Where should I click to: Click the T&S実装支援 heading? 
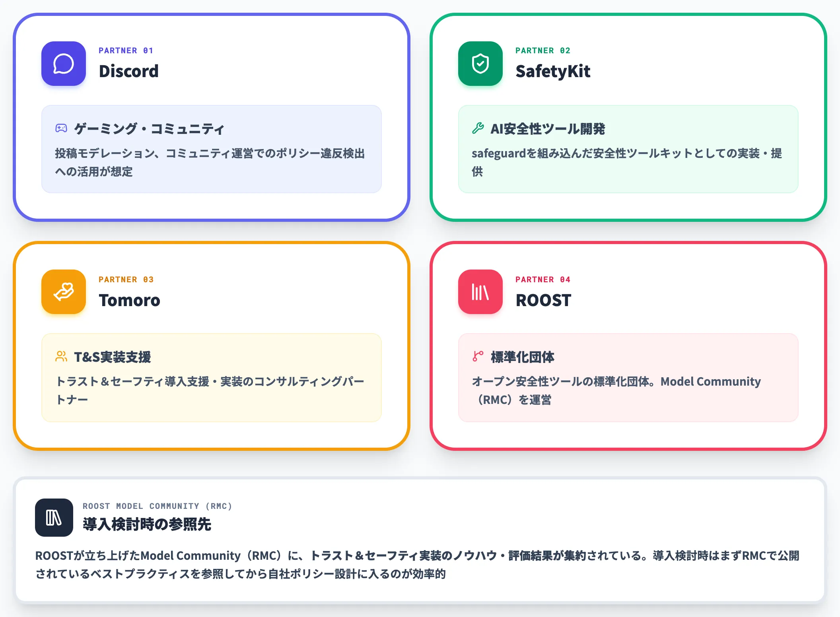coord(113,357)
